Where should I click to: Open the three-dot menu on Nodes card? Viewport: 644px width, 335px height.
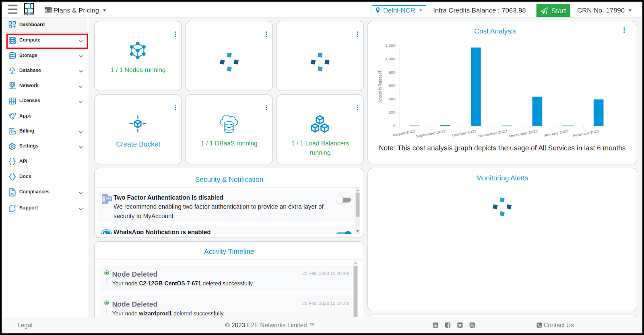(x=175, y=35)
